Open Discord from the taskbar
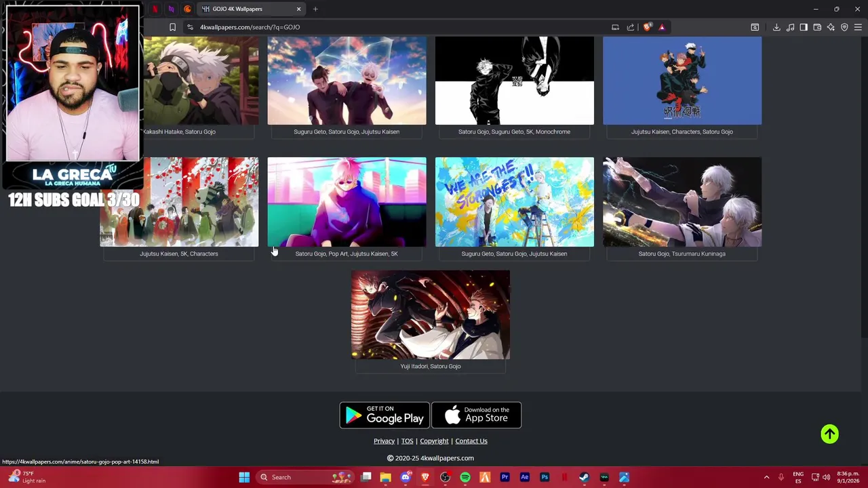Viewport: 868px width, 488px height. point(406,477)
